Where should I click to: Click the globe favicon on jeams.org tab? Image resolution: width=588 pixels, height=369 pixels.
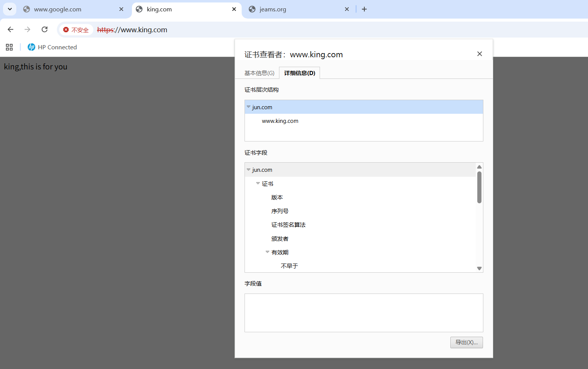click(x=252, y=9)
